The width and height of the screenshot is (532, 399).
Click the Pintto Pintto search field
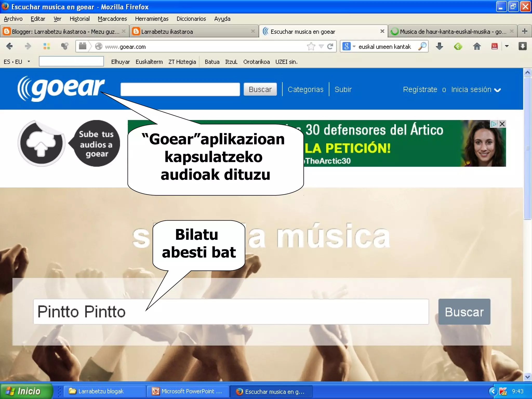coord(231,312)
